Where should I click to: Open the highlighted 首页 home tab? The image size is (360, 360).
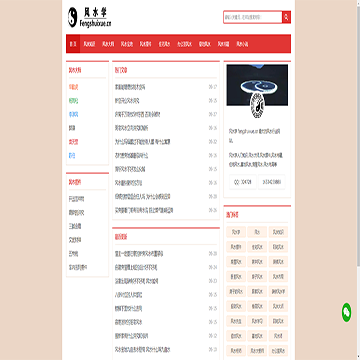click(73, 44)
